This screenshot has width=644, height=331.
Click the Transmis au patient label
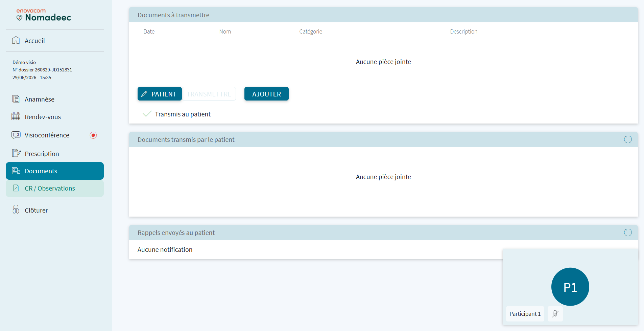pyautogui.click(x=183, y=114)
